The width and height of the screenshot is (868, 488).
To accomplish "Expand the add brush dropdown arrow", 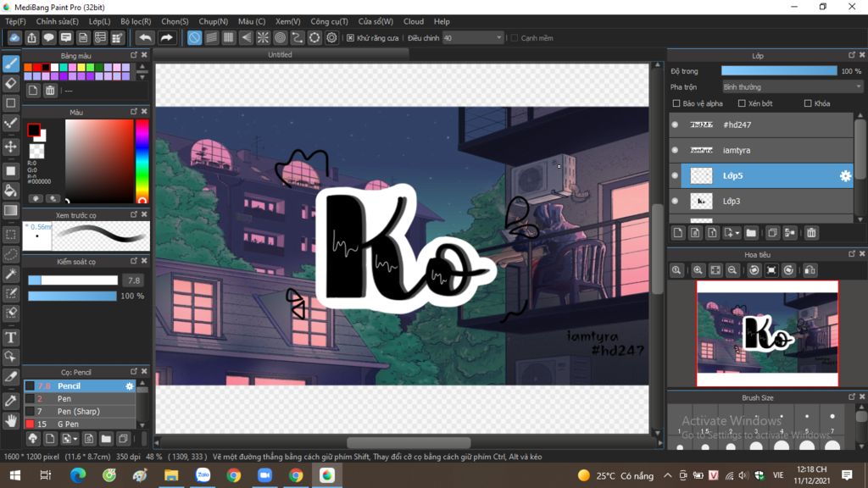I will (x=75, y=440).
